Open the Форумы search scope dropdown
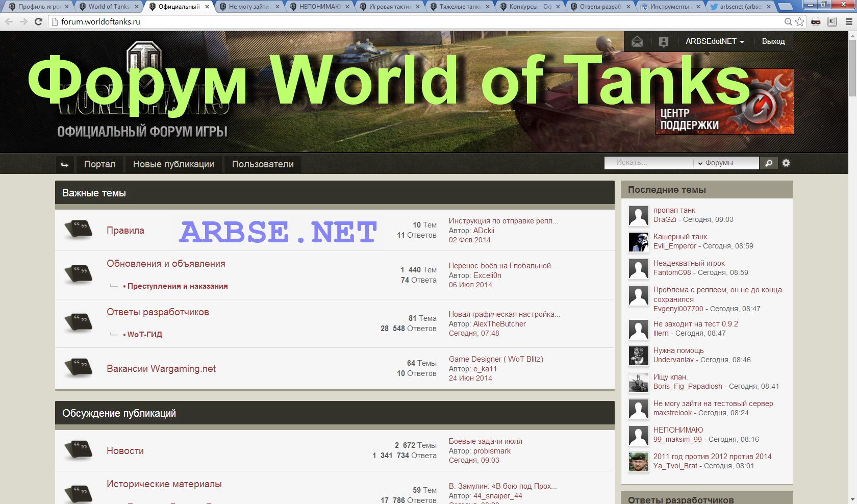This screenshot has height=504, width=857. pyautogui.click(x=725, y=163)
